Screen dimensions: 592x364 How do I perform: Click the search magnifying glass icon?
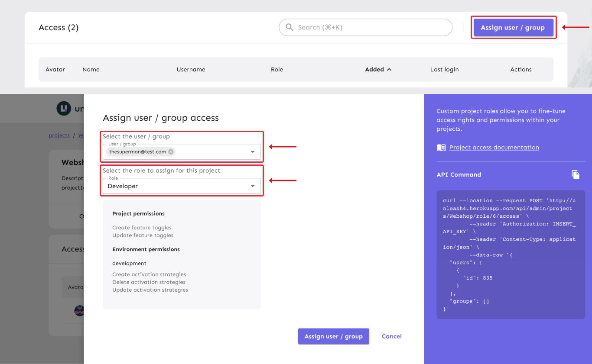coord(289,27)
